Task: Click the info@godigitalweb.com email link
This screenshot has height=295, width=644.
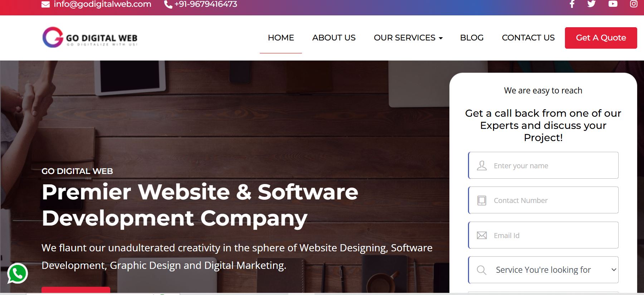Action: pos(102,4)
